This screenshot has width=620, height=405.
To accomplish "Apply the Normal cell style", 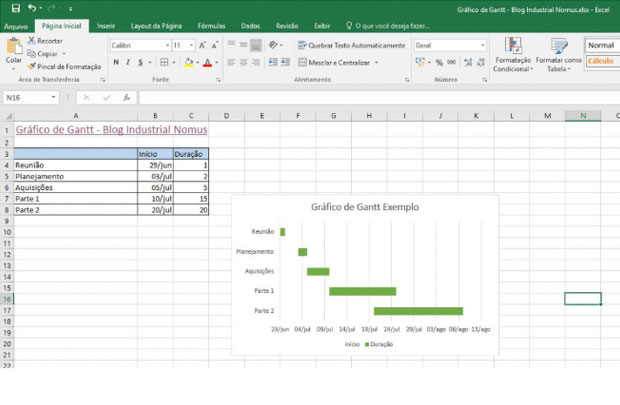I will click(601, 45).
